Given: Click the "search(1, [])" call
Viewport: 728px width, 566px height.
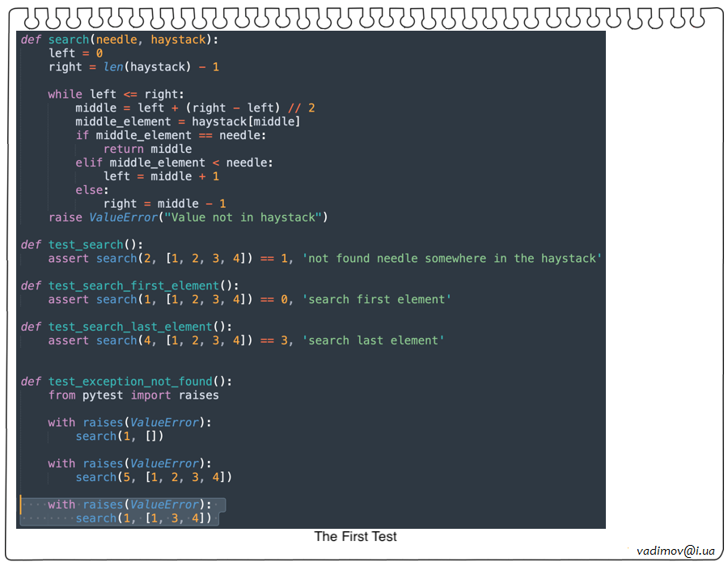Looking at the screenshot, I should point(120,437).
